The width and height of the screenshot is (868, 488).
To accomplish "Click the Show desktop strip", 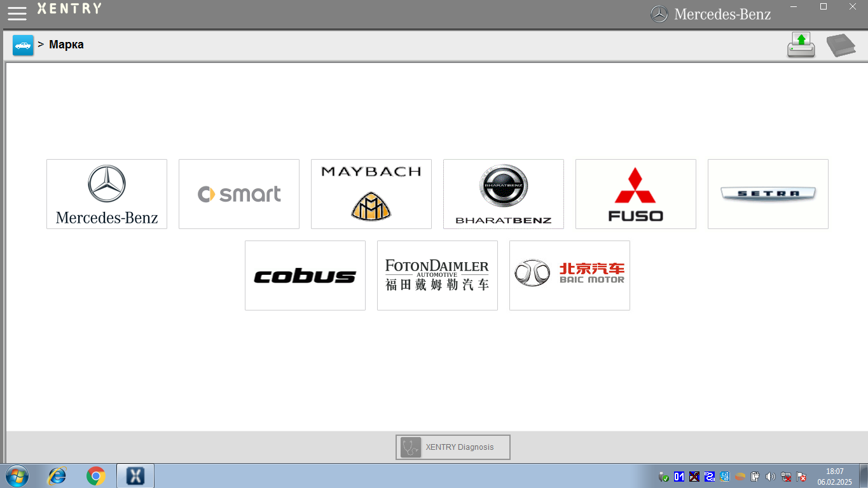I will (x=864, y=476).
